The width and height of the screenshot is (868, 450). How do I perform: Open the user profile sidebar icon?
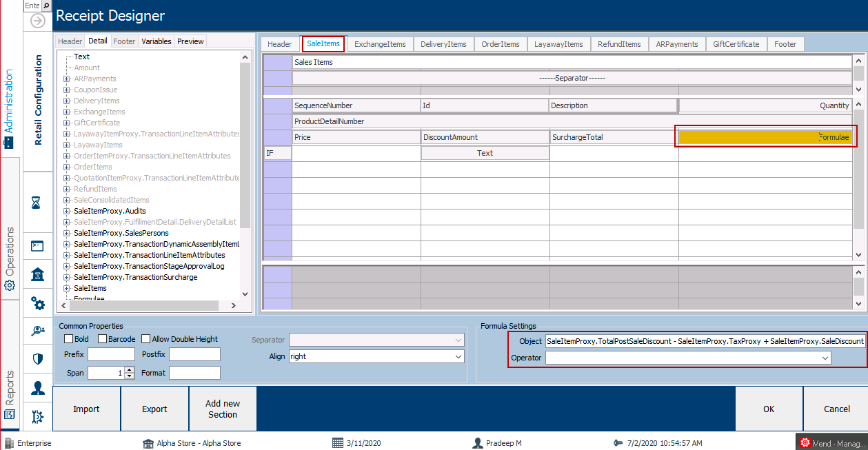(x=38, y=388)
